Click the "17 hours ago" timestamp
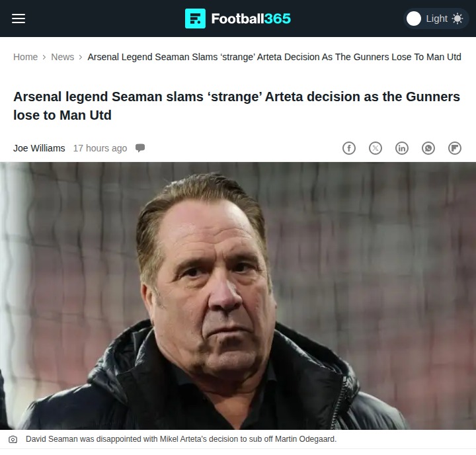The height and width of the screenshot is (455, 476). coord(100,148)
